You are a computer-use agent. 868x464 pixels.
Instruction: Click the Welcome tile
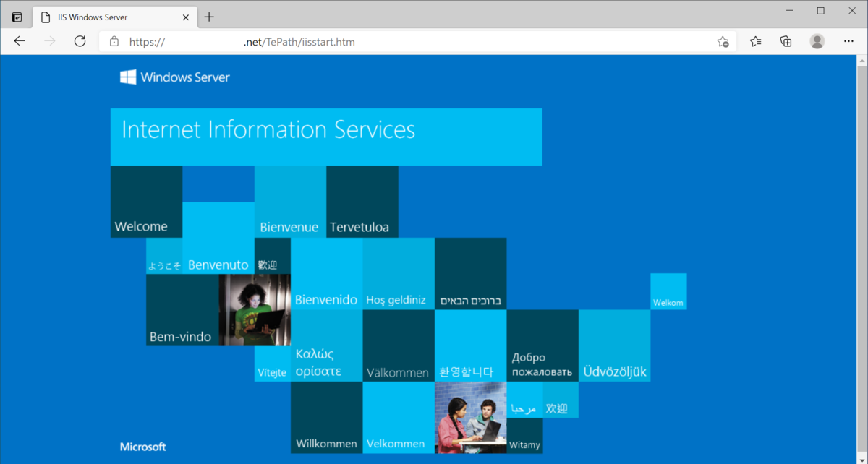coord(146,202)
